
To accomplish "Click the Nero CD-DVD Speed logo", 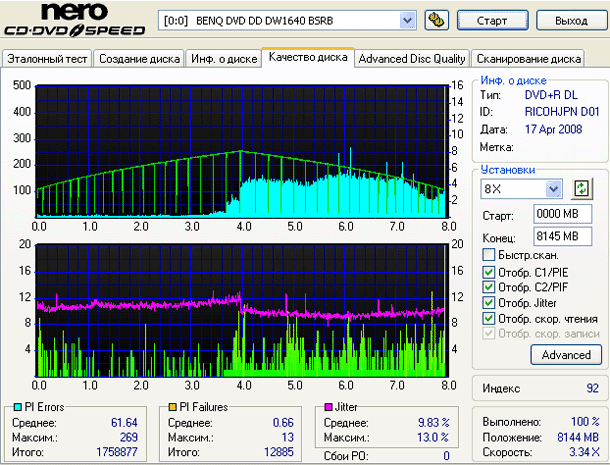I will [x=74, y=19].
